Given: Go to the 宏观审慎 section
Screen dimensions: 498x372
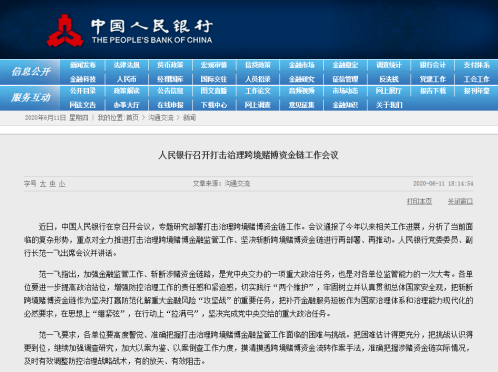Looking at the screenshot, I should point(214,65).
